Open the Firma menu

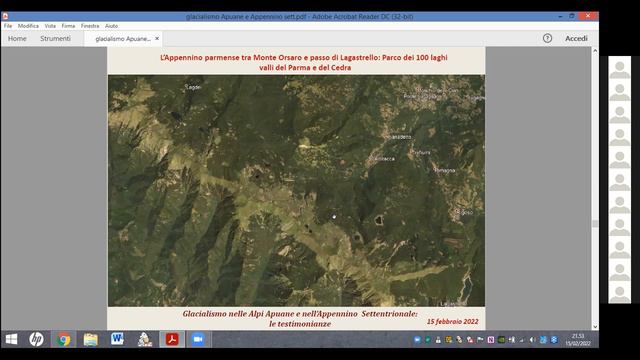[68, 26]
